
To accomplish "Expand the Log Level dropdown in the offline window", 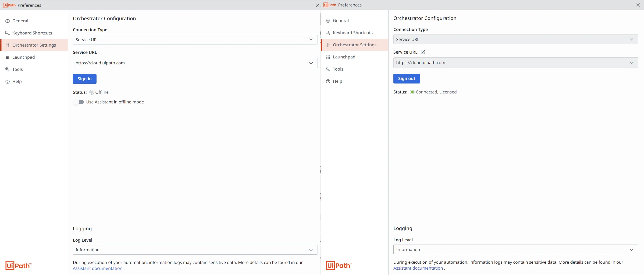I will (195, 250).
